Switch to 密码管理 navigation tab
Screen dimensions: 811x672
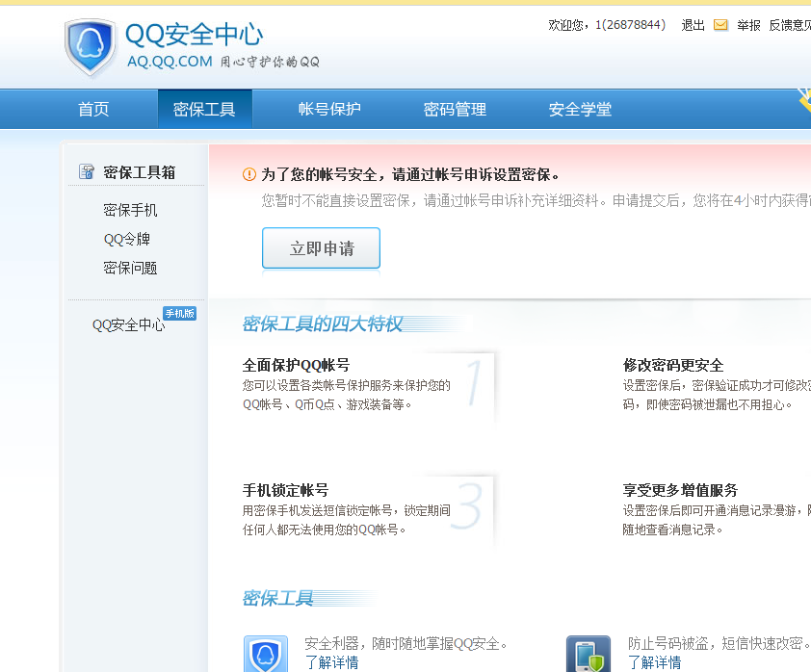pyautogui.click(x=455, y=109)
